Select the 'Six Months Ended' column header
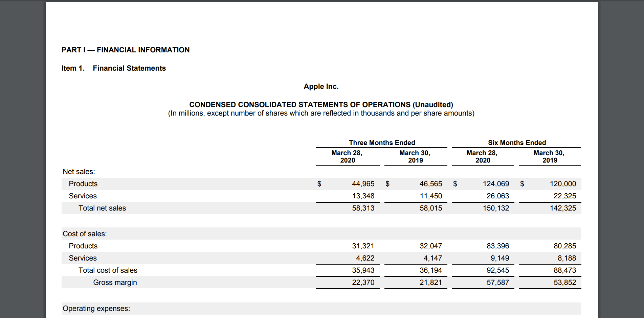The height and width of the screenshot is (318, 644). [x=517, y=143]
